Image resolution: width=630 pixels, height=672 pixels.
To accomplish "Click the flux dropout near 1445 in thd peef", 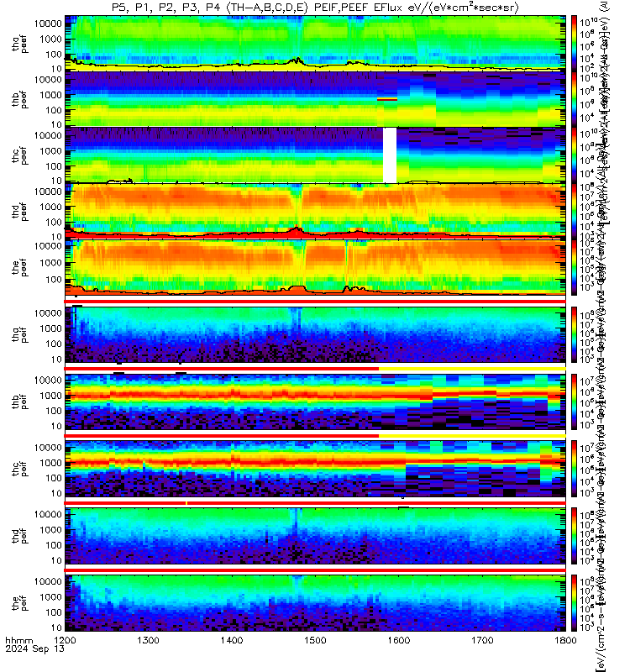I will pos(297,202).
